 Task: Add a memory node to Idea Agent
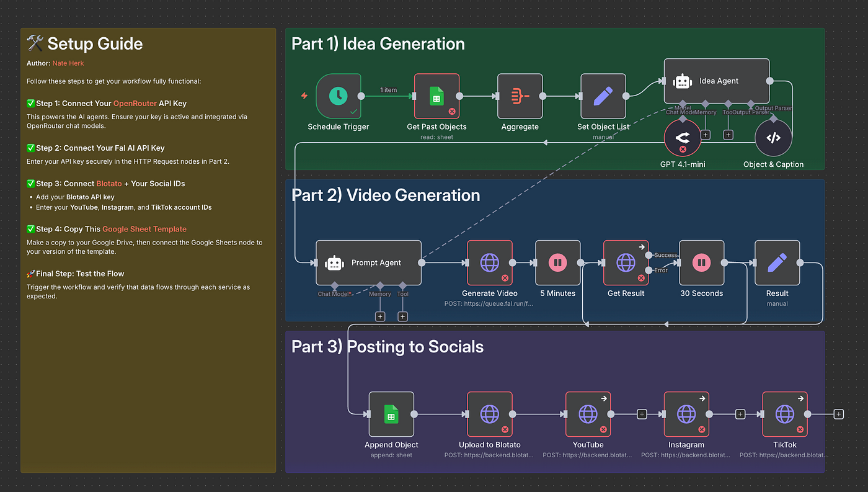click(x=705, y=134)
